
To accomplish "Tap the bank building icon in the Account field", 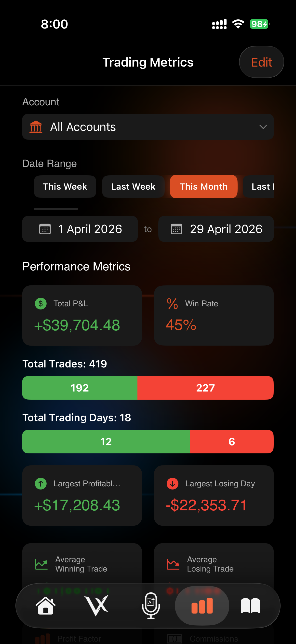I will pyautogui.click(x=36, y=127).
